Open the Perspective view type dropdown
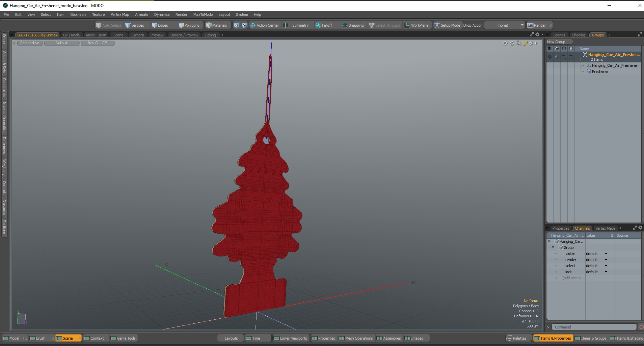 point(30,43)
